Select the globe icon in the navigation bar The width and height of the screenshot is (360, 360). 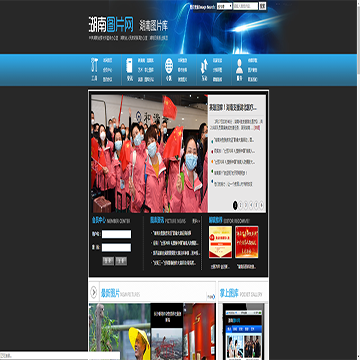tap(169, 66)
